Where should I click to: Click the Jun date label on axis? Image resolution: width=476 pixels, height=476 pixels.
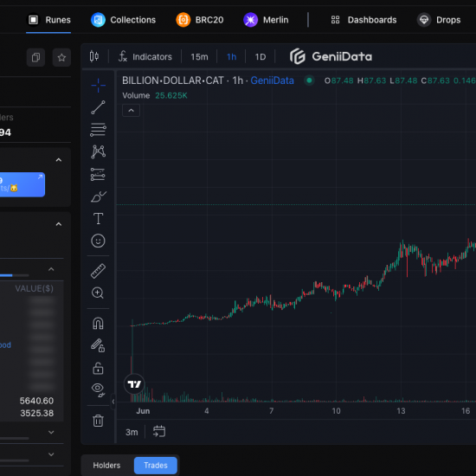[143, 411]
